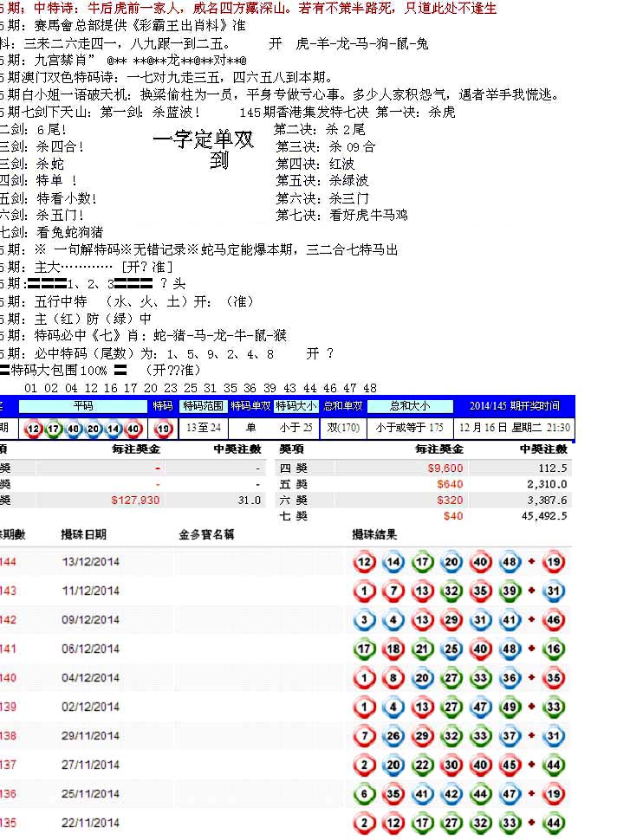The image size is (630, 840).
Task: Click green ball 17 in the 06/12/2014 row
Action: pos(365,649)
